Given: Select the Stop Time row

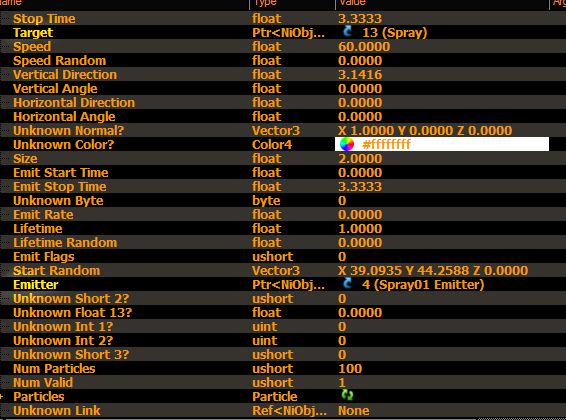Looking at the screenshot, I should (x=283, y=18).
